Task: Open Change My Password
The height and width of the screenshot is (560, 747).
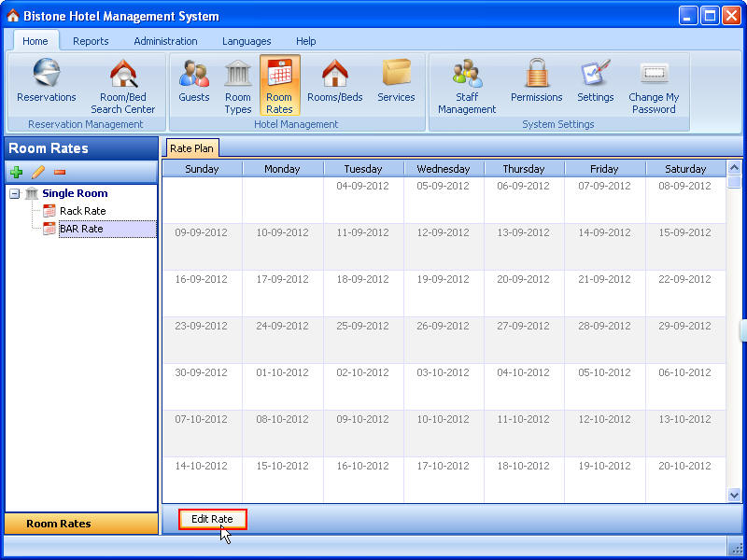Action: (653, 82)
